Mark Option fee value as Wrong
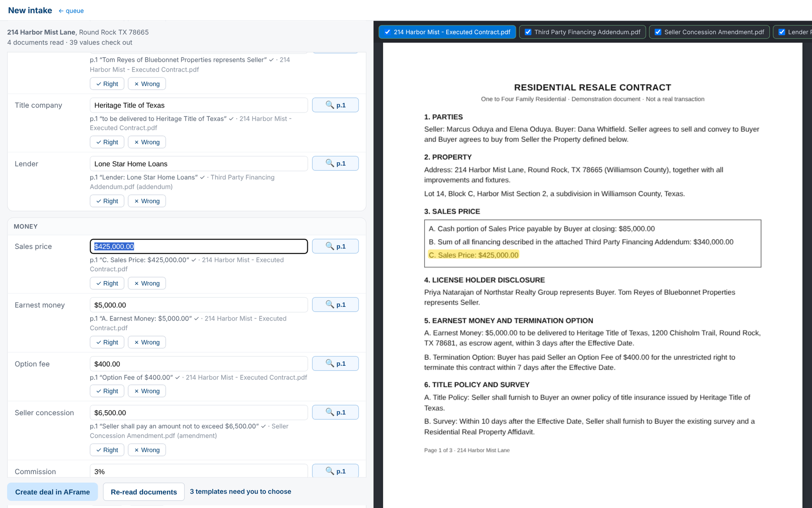812x508 pixels. [147, 391]
